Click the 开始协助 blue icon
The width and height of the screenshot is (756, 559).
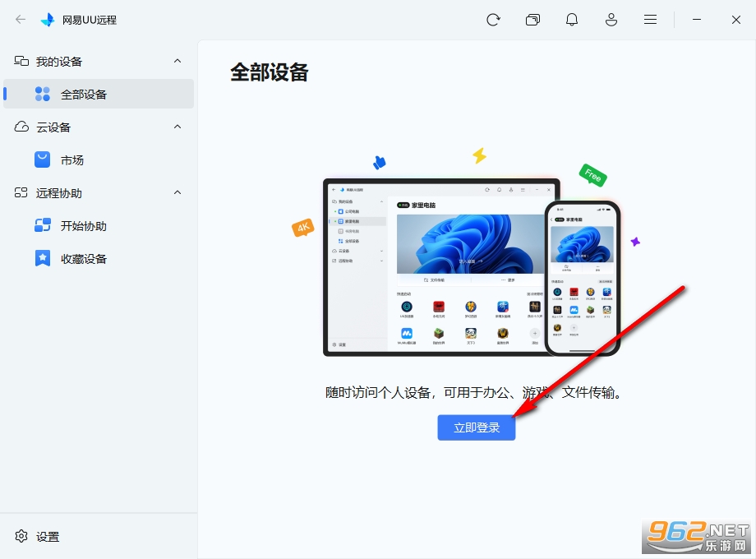43,226
